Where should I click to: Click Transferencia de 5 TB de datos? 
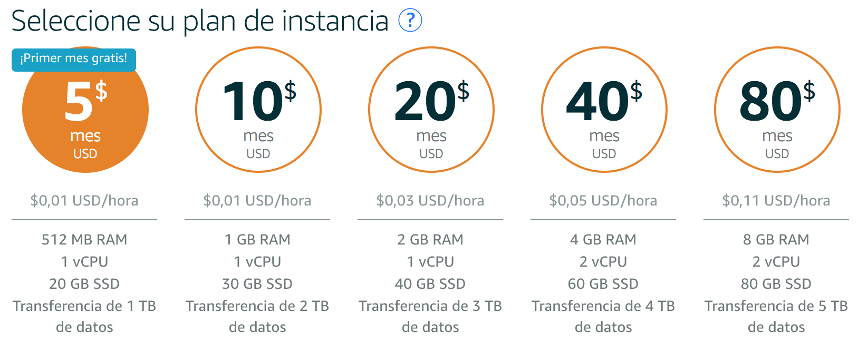click(x=776, y=317)
